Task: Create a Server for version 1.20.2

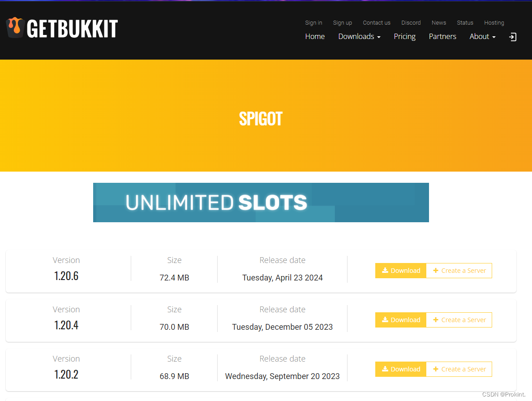Action: pos(459,369)
